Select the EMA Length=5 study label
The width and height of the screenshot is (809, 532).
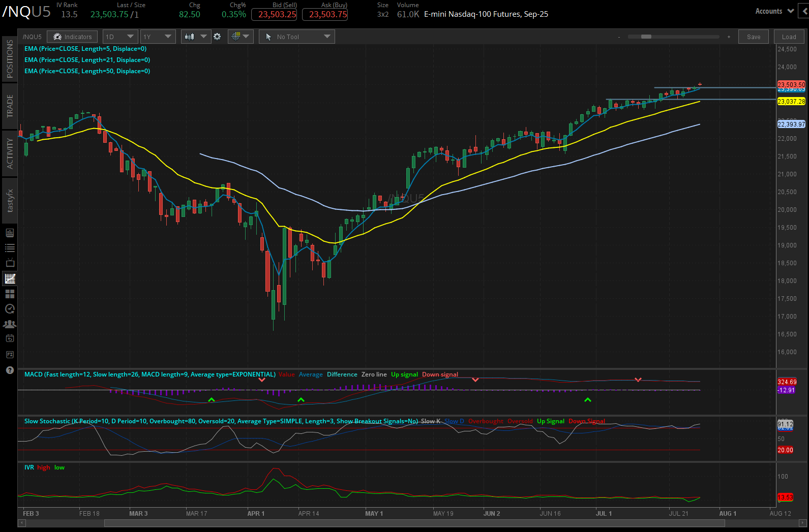85,49
